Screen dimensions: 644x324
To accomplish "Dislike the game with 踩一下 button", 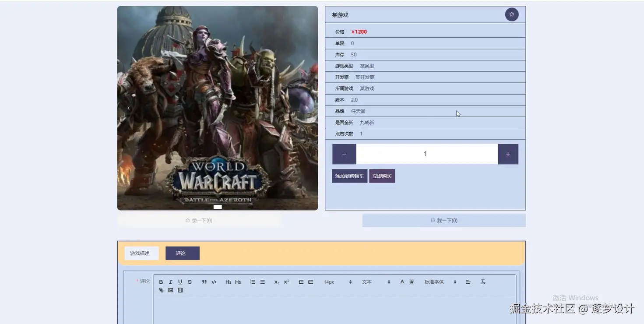I will point(444,221).
